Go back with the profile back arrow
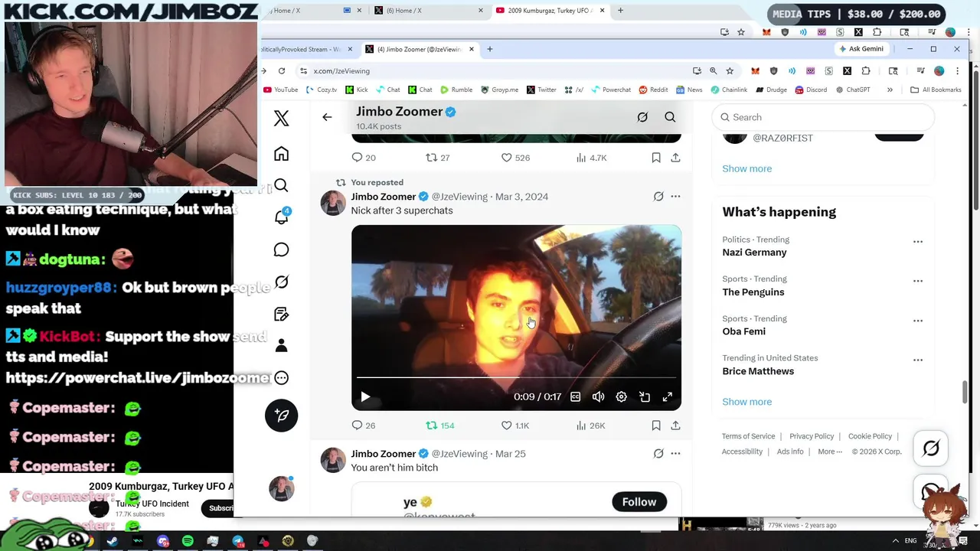The height and width of the screenshot is (551, 980). point(327,117)
